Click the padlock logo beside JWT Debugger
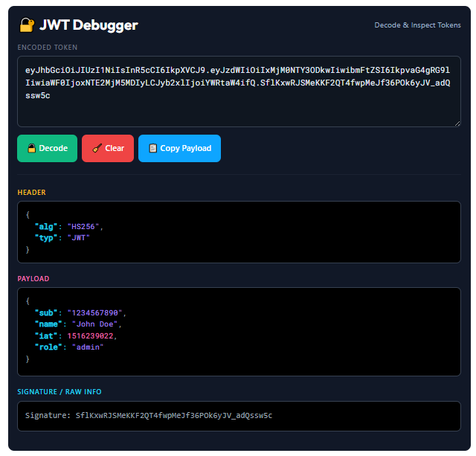Viewport: 476px width, 456px height. point(27,25)
